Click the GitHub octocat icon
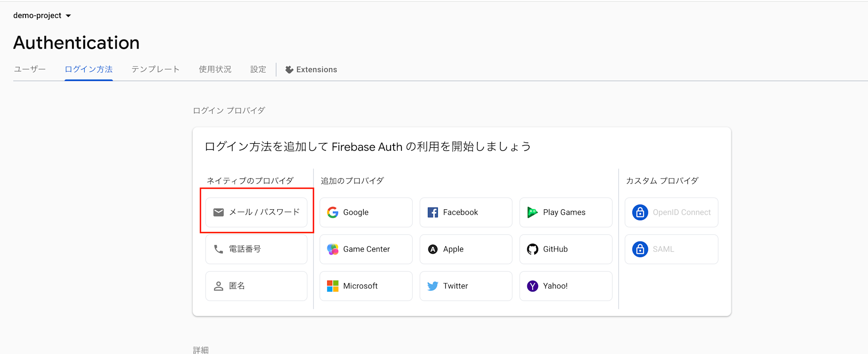The image size is (868, 354). [x=533, y=249]
